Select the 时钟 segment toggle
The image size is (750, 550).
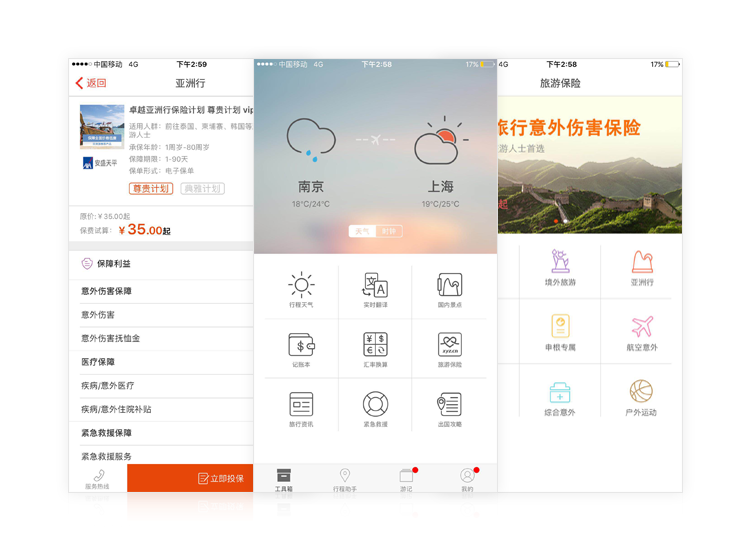pyautogui.click(x=389, y=231)
